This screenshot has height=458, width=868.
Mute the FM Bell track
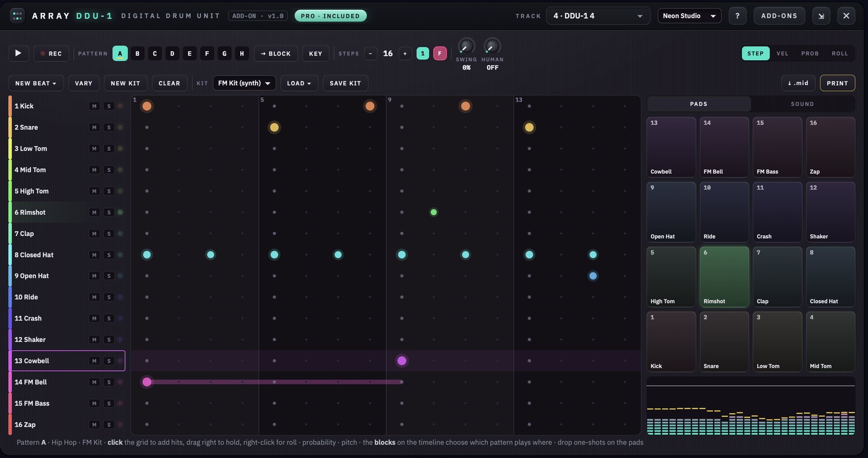click(x=94, y=382)
